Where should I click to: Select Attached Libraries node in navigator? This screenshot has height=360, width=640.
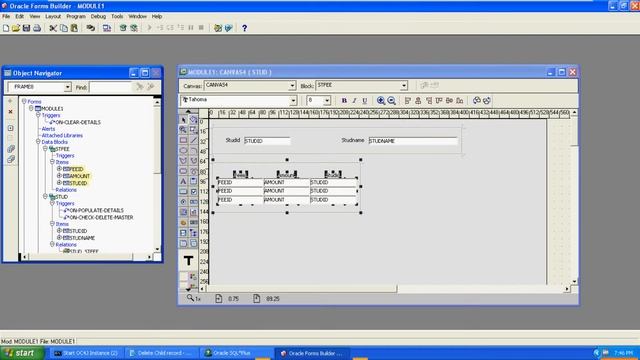click(x=62, y=135)
